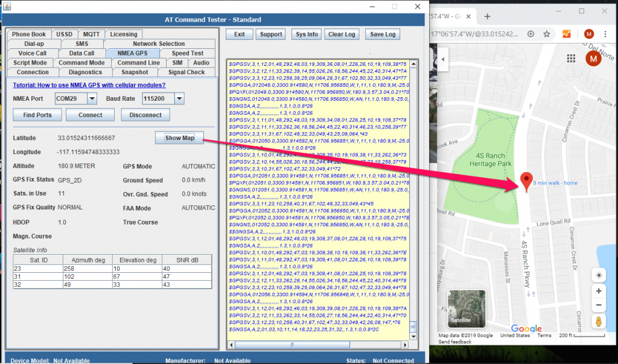Click the red location pin on the map
The width and height of the screenshot is (618, 364).
click(526, 182)
